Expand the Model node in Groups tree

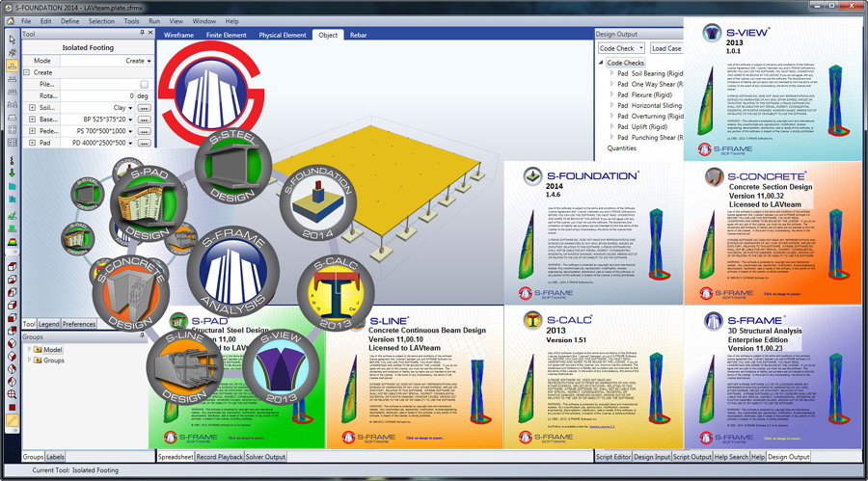29,349
